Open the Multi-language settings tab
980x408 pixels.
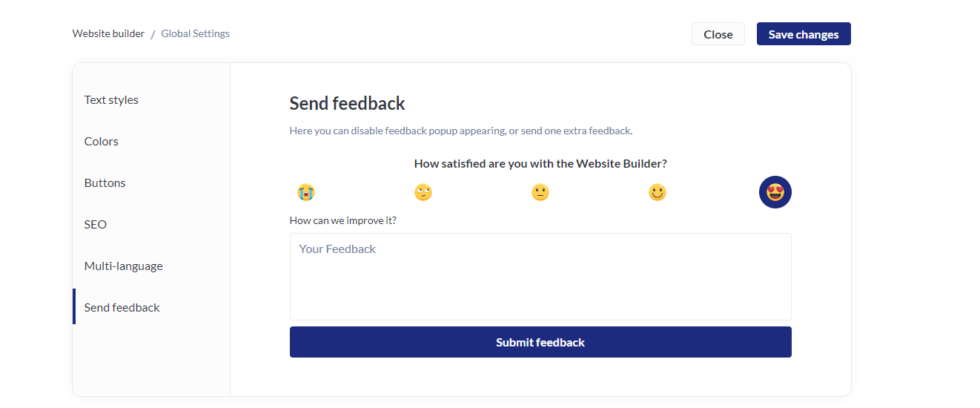click(x=124, y=266)
